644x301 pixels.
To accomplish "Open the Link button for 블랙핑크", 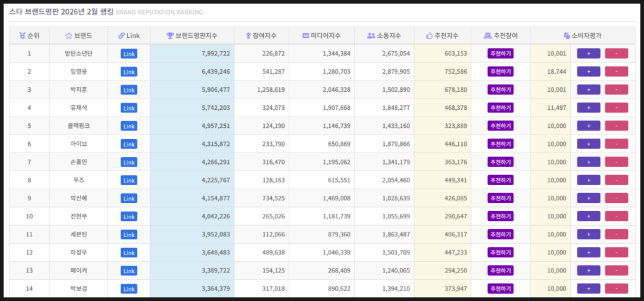I will [129, 126].
